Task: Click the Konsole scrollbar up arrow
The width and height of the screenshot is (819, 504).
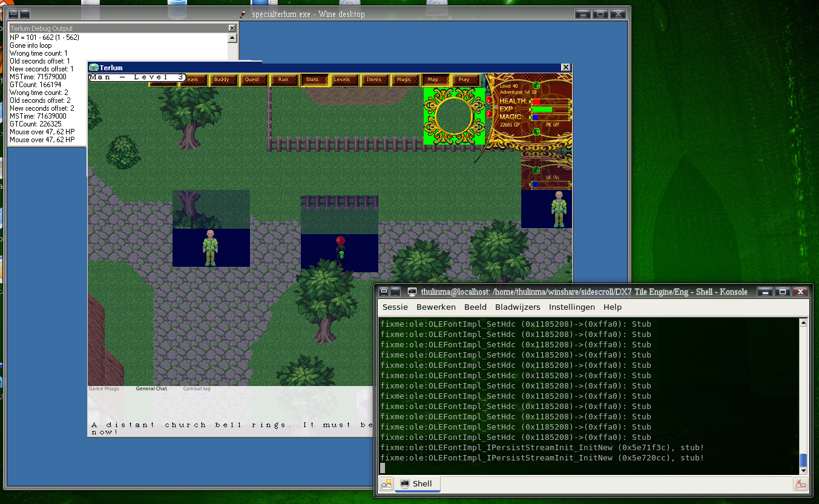Action: pos(803,322)
